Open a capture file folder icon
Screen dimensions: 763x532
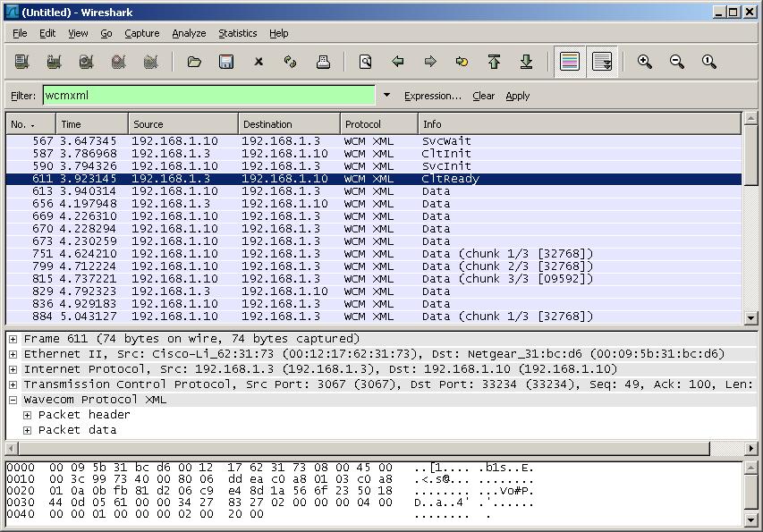(x=194, y=62)
